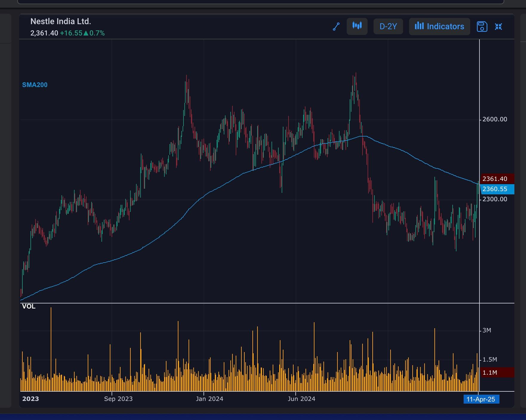Click the save chart icon

click(x=482, y=27)
